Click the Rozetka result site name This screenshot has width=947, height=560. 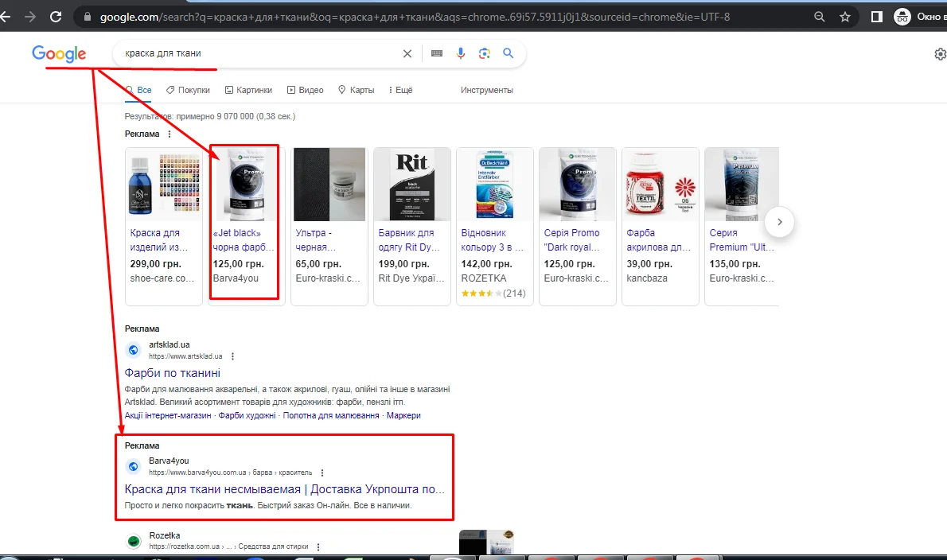[x=164, y=535]
